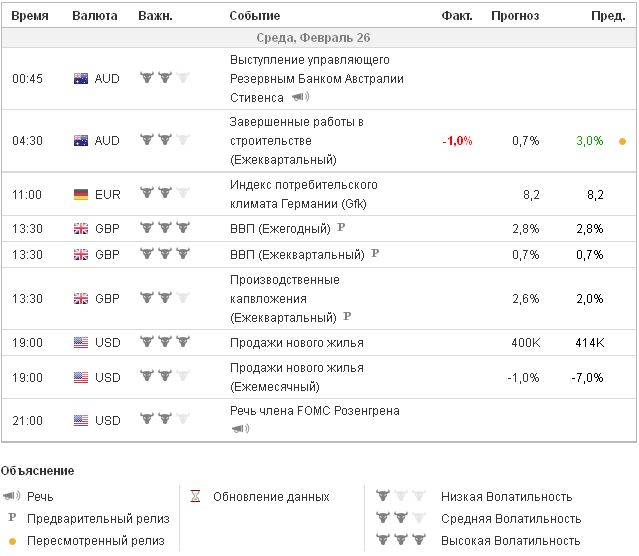Click the speech icon beside the Stevens speech event
Viewport: 639px width, 556px height.
click(x=300, y=97)
